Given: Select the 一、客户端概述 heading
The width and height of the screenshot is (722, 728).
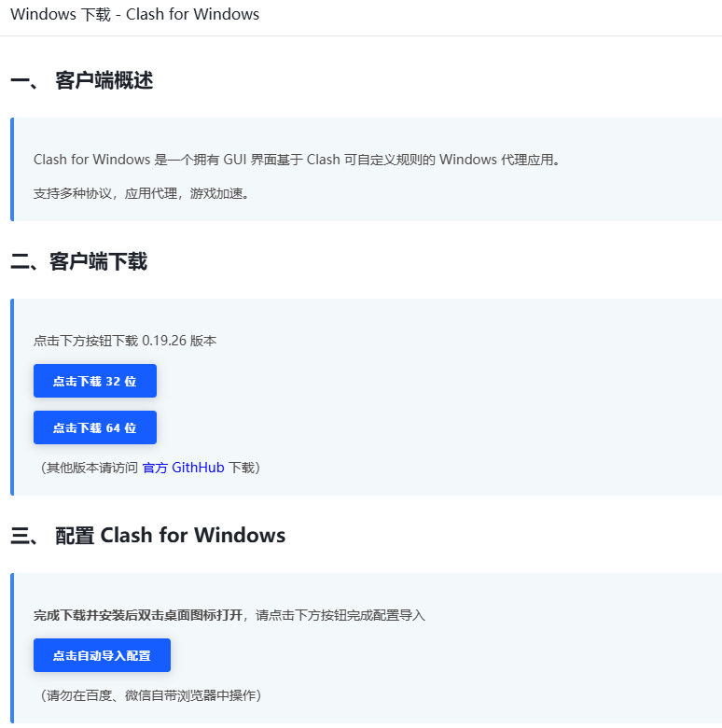Looking at the screenshot, I should (82, 80).
